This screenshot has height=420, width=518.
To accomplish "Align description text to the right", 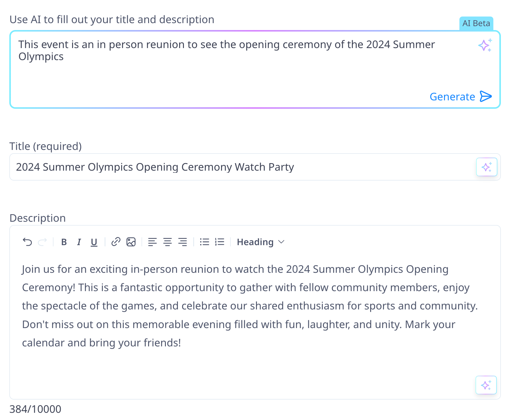I will point(183,242).
